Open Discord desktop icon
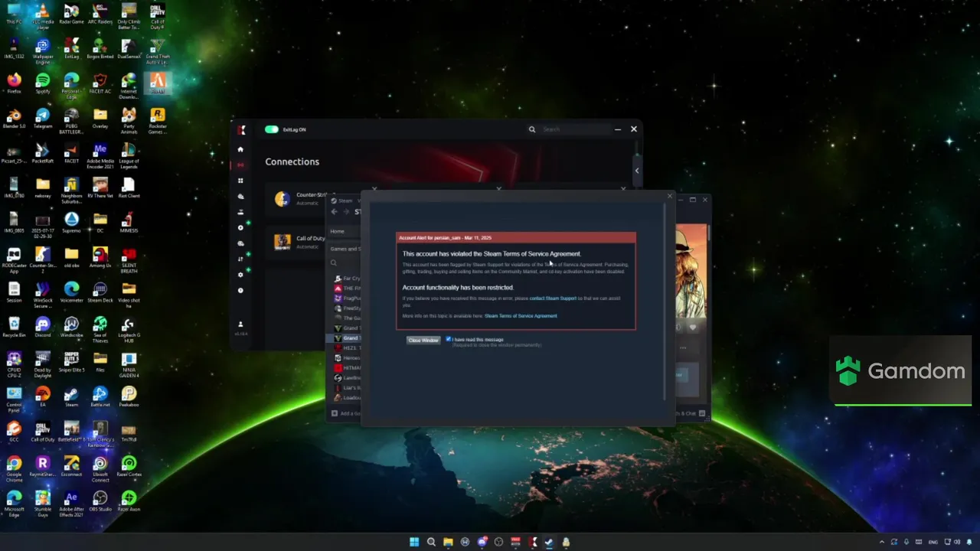Screen dimensions: 980x551 click(42, 327)
